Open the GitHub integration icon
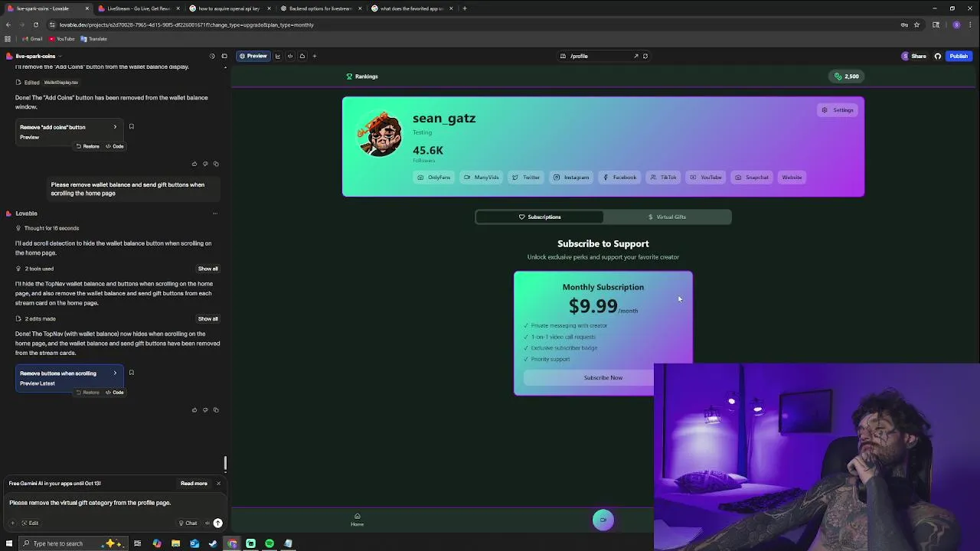 938,56
